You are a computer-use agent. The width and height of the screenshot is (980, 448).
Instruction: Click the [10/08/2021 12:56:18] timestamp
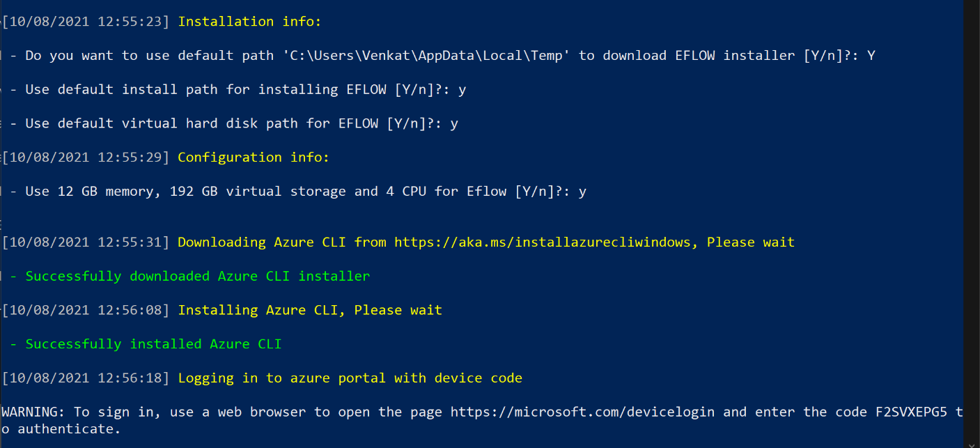[x=86, y=378]
